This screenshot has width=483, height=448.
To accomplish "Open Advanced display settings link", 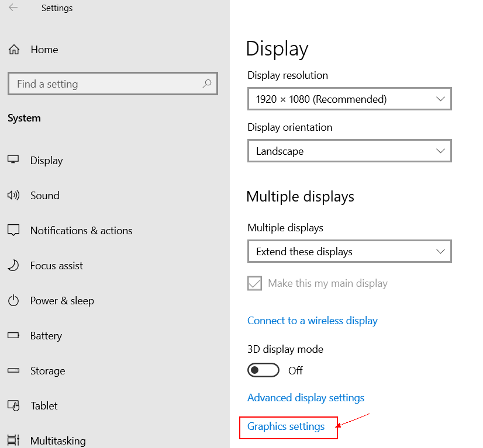I will [x=306, y=398].
